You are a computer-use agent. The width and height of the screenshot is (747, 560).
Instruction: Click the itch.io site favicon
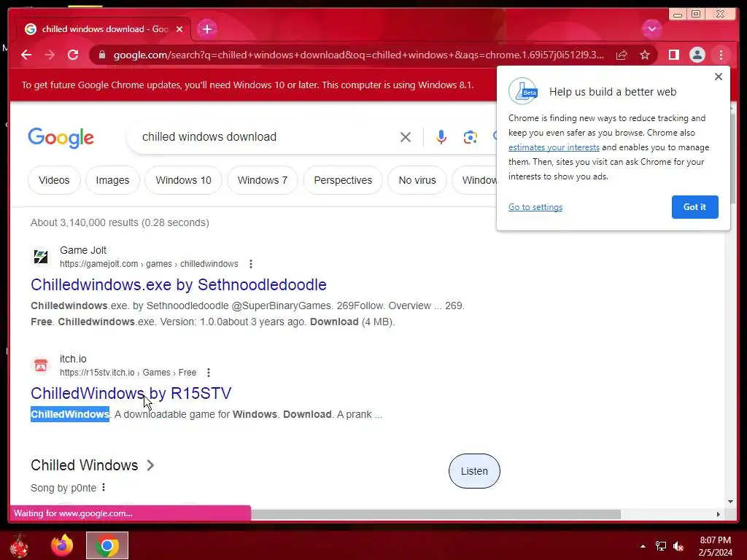[41, 365]
